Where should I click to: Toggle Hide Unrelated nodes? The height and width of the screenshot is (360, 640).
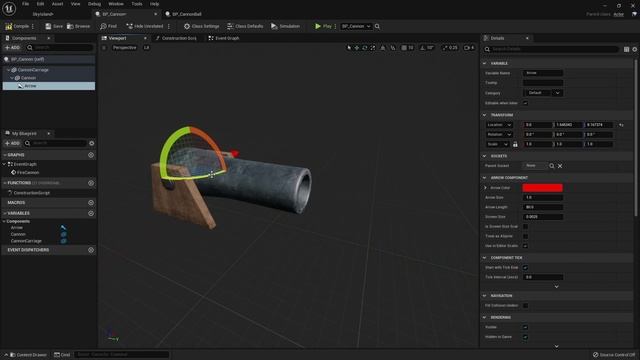[144, 26]
